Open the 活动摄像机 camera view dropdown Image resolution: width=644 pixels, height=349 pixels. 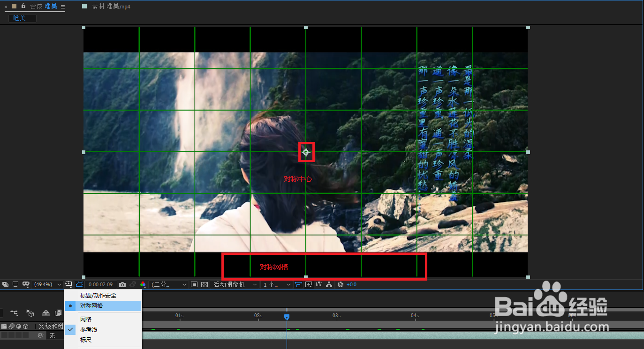pyautogui.click(x=235, y=284)
